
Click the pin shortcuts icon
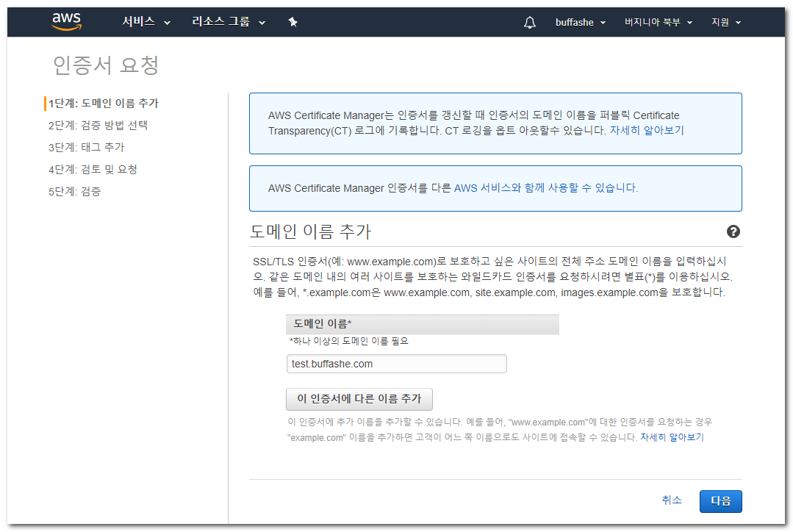click(293, 22)
